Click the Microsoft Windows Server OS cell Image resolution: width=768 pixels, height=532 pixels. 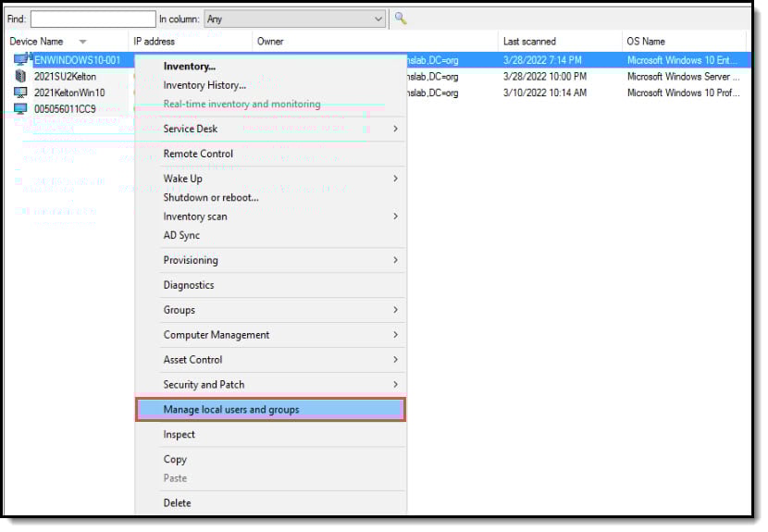tap(683, 77)
